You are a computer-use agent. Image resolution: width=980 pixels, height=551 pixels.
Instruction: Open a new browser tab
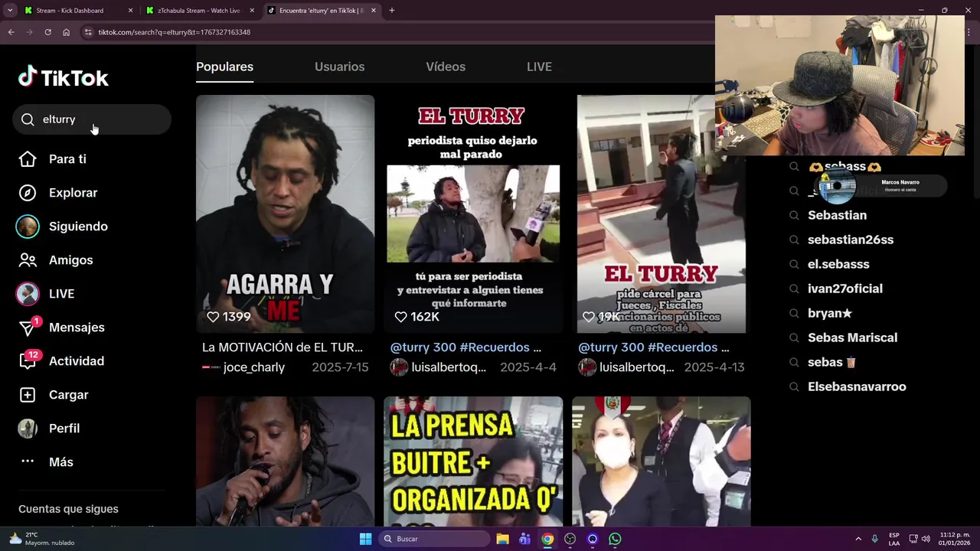391,11
